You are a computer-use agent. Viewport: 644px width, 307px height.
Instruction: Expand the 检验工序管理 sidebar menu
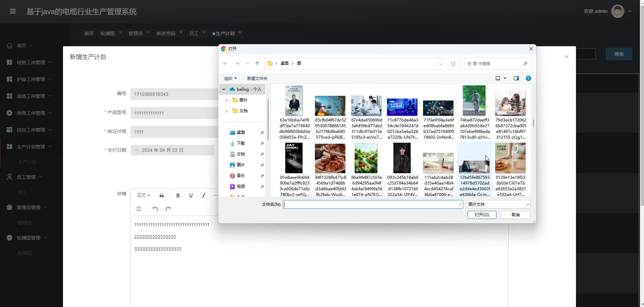31,62
